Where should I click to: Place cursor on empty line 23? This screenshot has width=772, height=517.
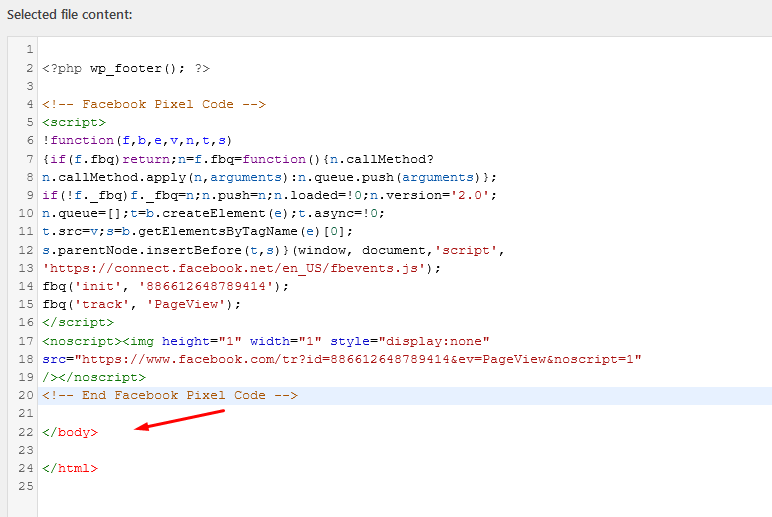(x=405, y=450)
